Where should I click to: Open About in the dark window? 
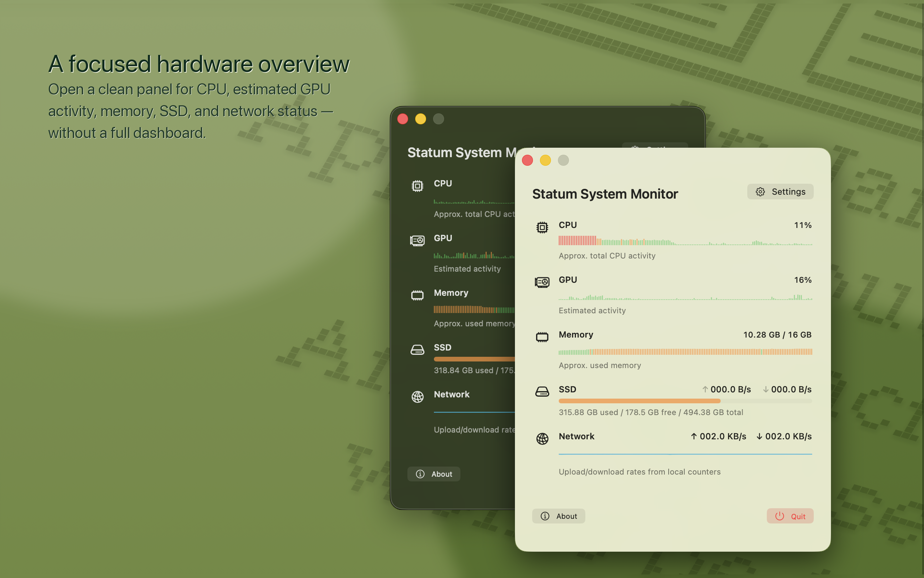pos(434,474)
